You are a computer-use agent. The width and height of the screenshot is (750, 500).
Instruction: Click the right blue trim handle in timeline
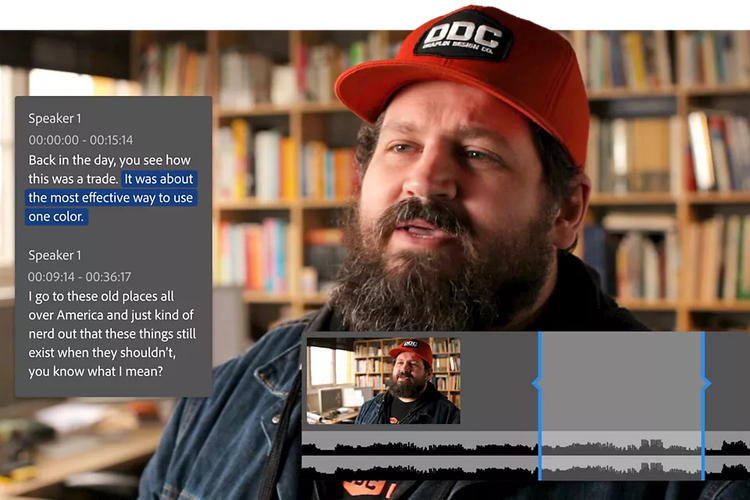coord(705,383)
